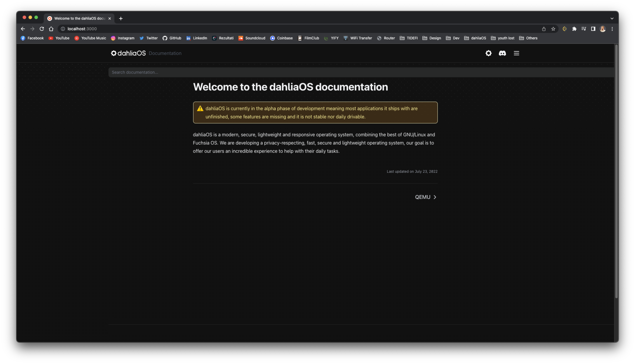Image resolution: width=635 pixels, height=364 pixels.
Task: Click the media controls icon in the toolbar
Action: click(584, 29)
